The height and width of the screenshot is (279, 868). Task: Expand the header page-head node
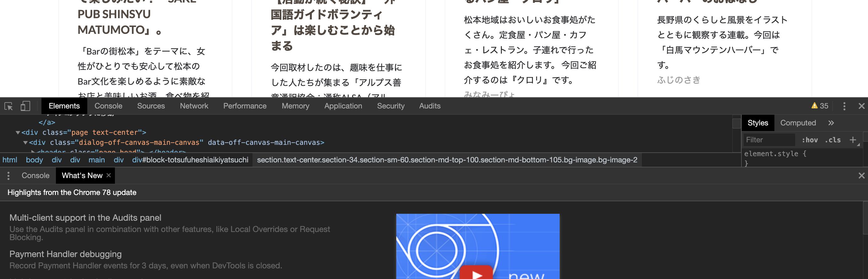(x=33, y=151)
